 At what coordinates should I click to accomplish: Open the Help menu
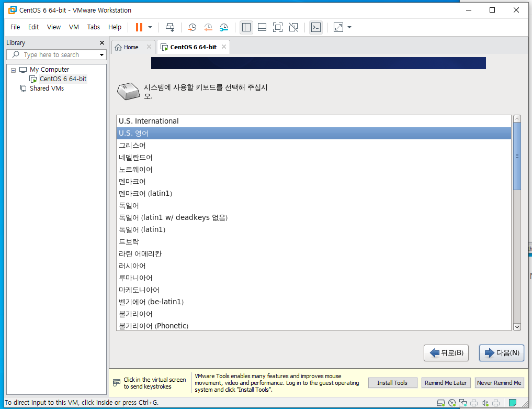[115, 27]
